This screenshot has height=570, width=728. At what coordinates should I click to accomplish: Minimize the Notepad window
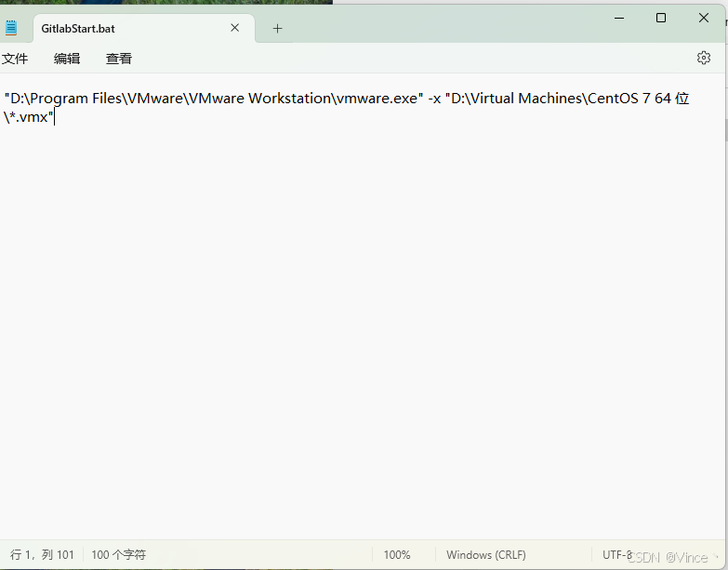click(619, 18)
